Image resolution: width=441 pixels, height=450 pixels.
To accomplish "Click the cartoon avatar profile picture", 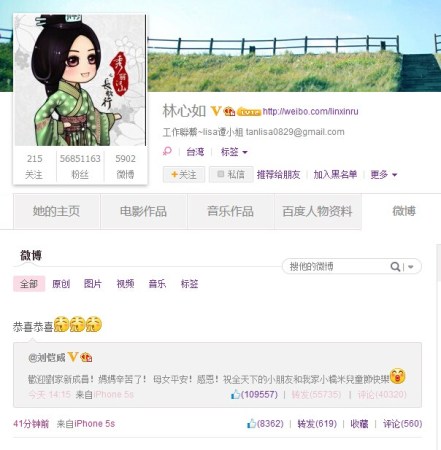I will pos(79,80).
